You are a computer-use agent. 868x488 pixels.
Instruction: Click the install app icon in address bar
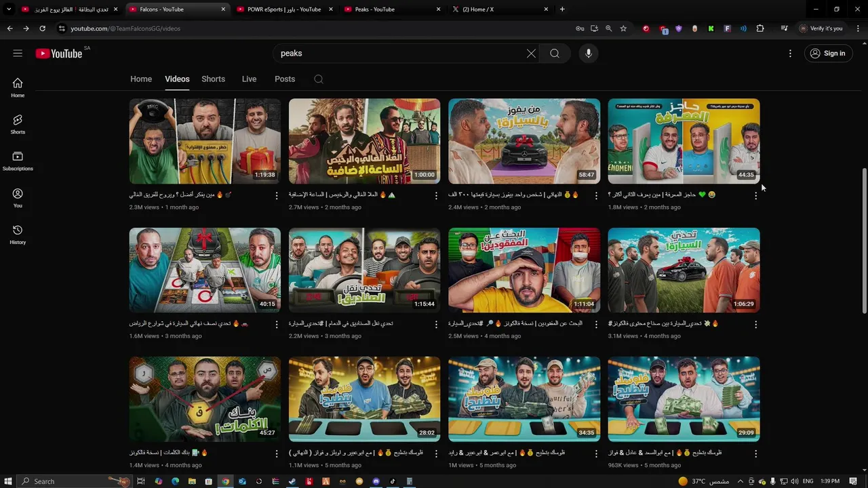pyautogui.click(x=594, y=28)
